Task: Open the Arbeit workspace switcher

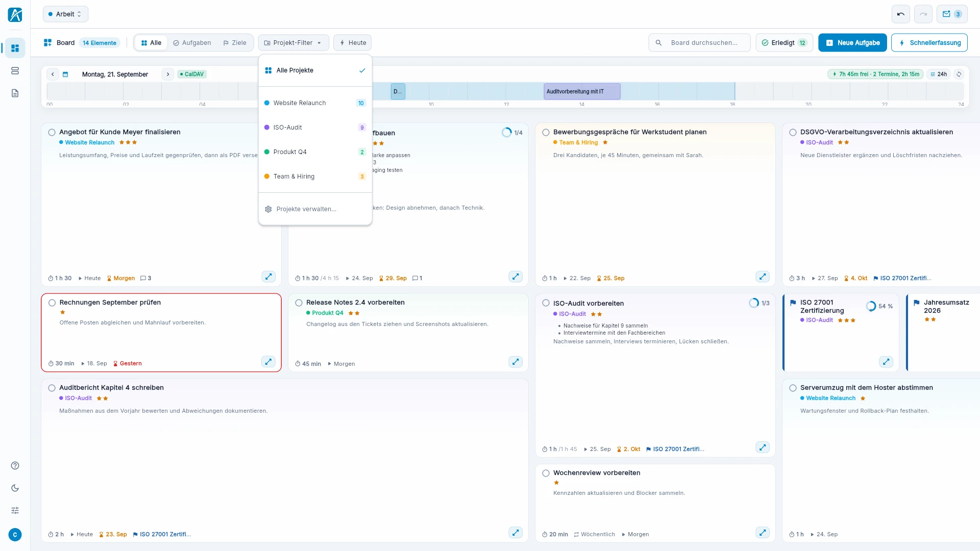Action: pos(65,14)
